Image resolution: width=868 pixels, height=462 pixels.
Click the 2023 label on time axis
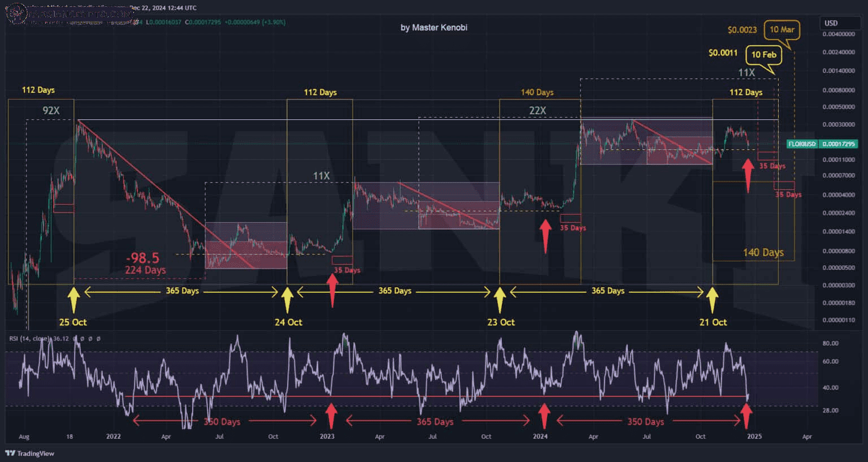tap(327, 437)
